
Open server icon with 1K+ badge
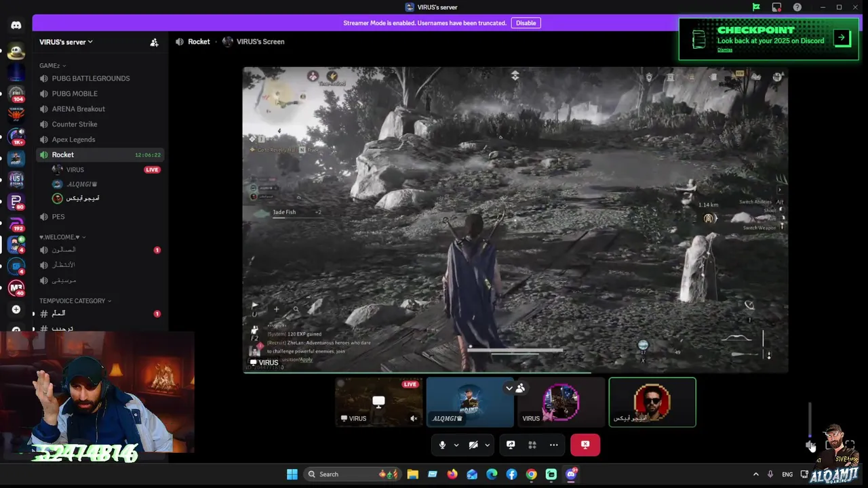(16, 137)
